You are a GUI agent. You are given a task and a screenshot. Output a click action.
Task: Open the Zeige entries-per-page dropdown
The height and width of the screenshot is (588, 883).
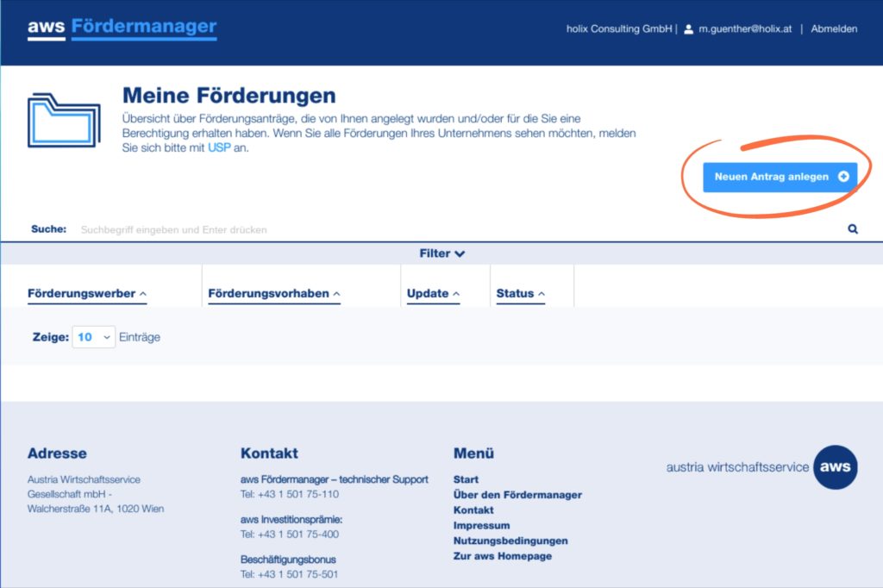[93, 337]
